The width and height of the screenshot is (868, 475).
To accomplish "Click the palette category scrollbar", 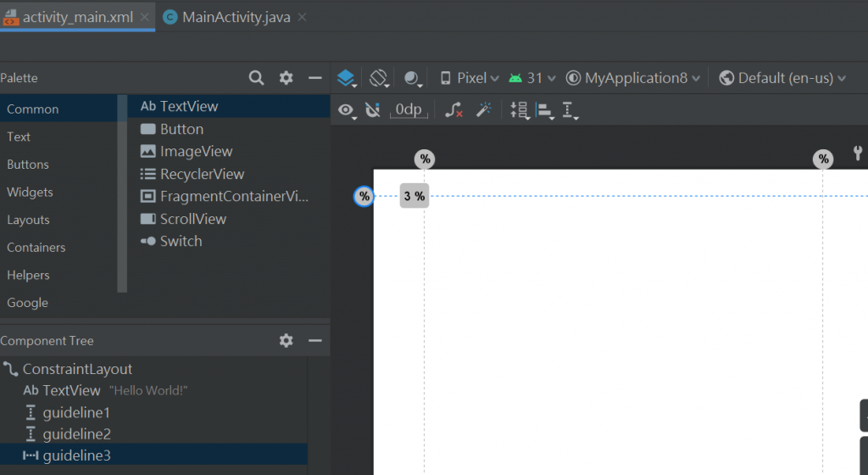I will (x=122, y=193).
